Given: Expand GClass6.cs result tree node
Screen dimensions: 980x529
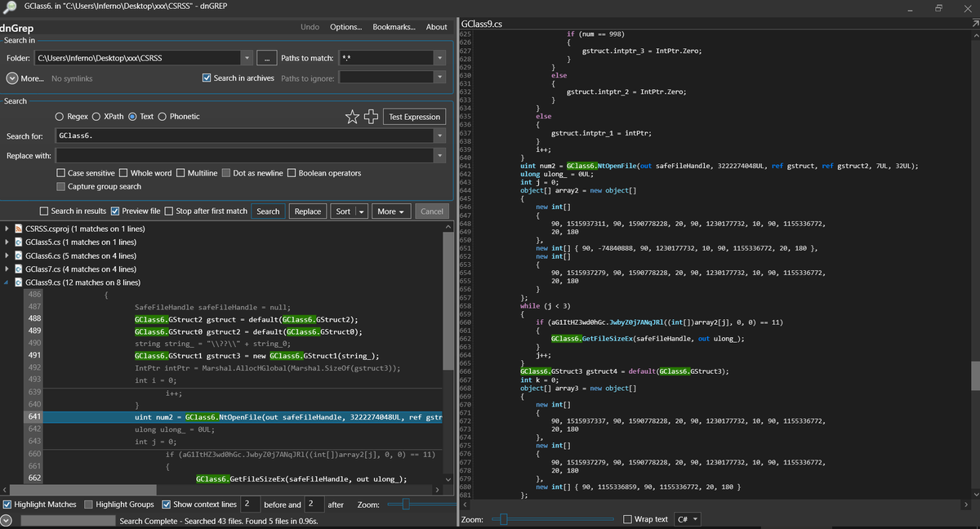Looking at the screenshot, I should (x=7, y=256).
